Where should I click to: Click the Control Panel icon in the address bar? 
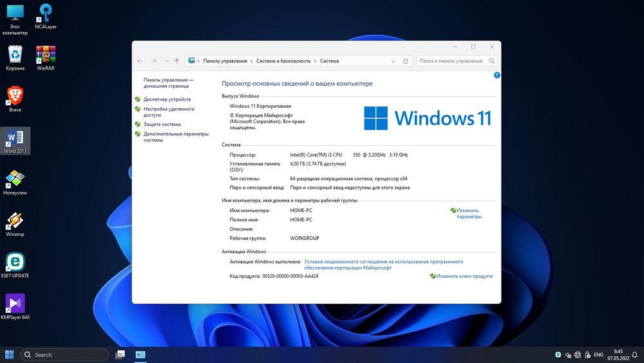pos(191,61)
